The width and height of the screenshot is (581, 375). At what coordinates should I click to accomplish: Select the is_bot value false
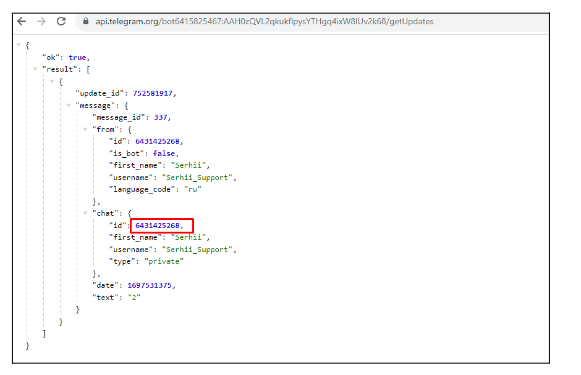coord(164,153)
